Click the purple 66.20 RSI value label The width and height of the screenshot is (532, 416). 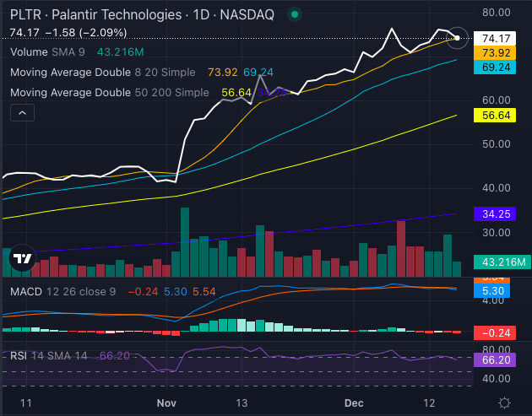tap(496, 359)
